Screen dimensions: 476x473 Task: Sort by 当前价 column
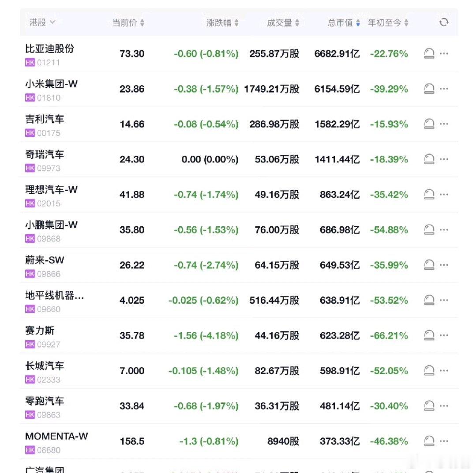[128, 23]
